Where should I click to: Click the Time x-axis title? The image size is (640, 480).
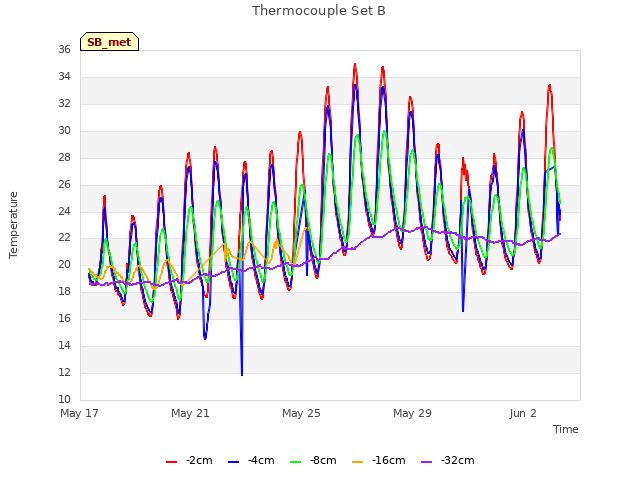[x=566, y=429]
